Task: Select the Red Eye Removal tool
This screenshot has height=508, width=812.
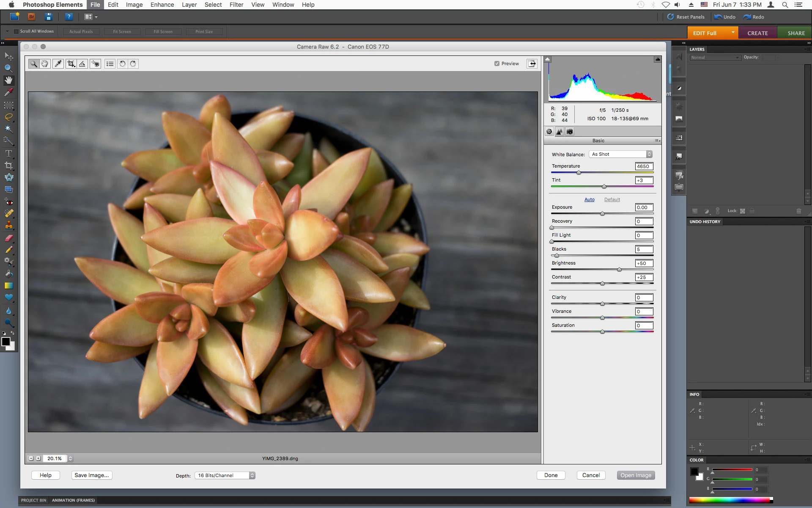Action: [96, 64]
